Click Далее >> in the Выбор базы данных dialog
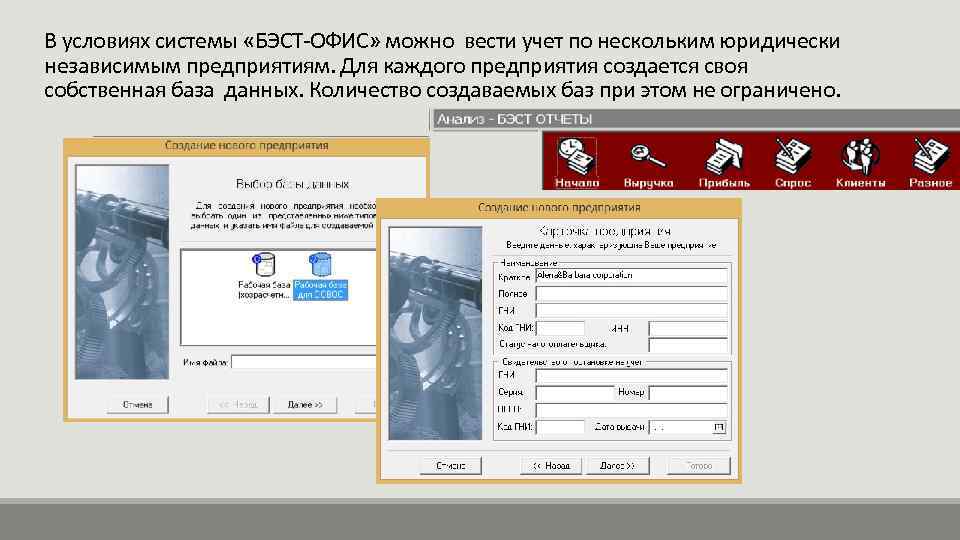 coord(305,405)
